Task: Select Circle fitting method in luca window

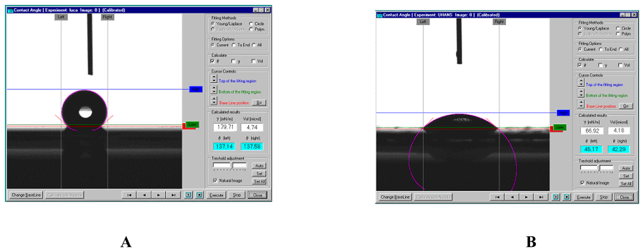Action: tap(252, 24)
